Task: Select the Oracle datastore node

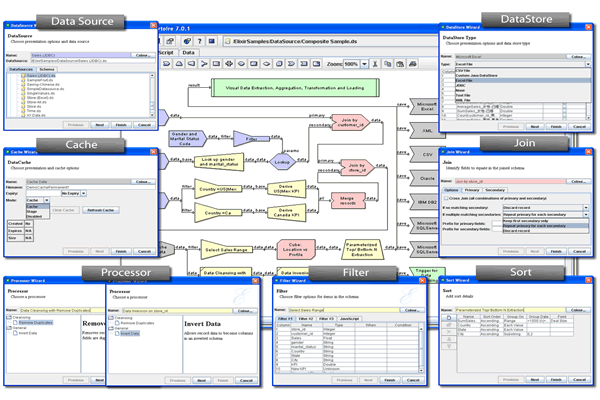Action: pos(424,178)
